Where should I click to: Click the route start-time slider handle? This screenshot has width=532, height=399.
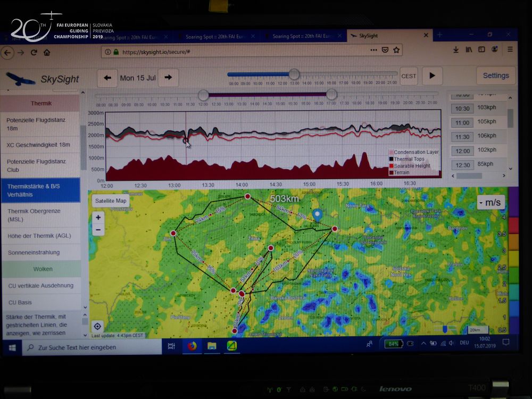pyautogui.click(x=203, y=95)
